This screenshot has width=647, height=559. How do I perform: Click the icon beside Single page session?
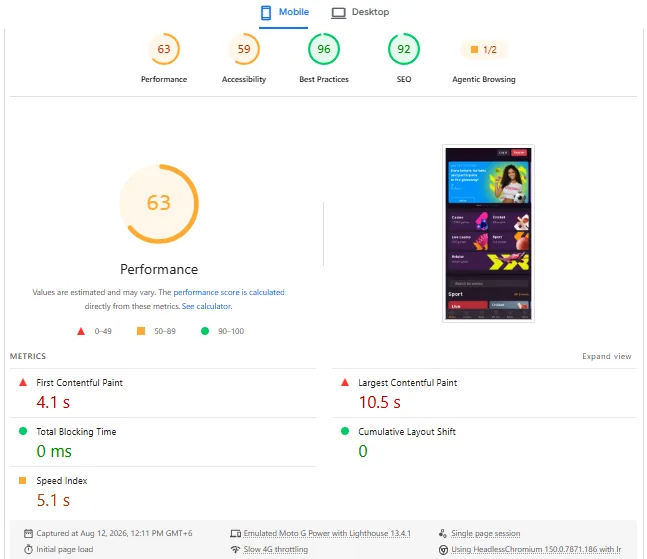point(443,533)
